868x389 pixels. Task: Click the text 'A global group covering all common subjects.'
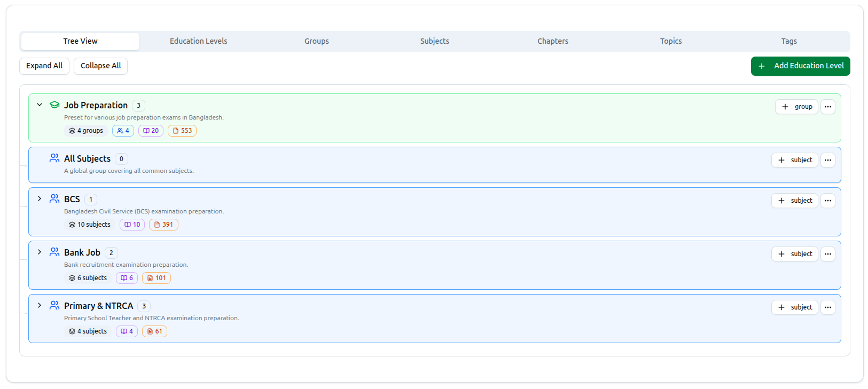(129, 171)
